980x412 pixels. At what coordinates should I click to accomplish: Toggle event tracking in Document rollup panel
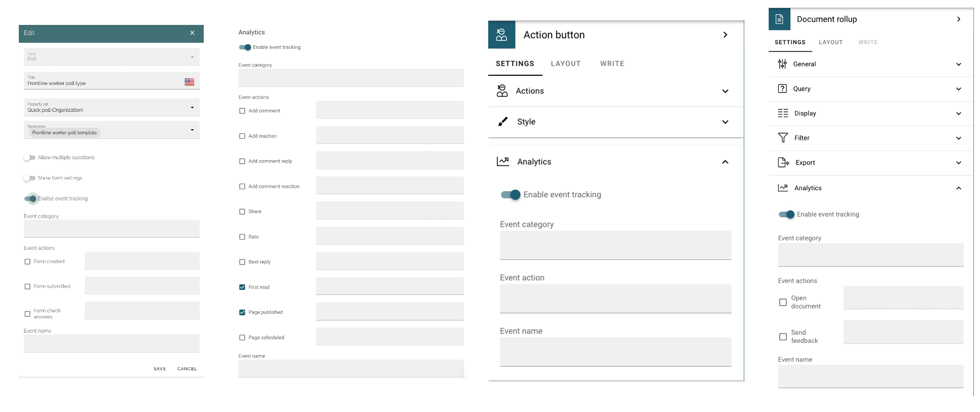click(x=786, y=215)
